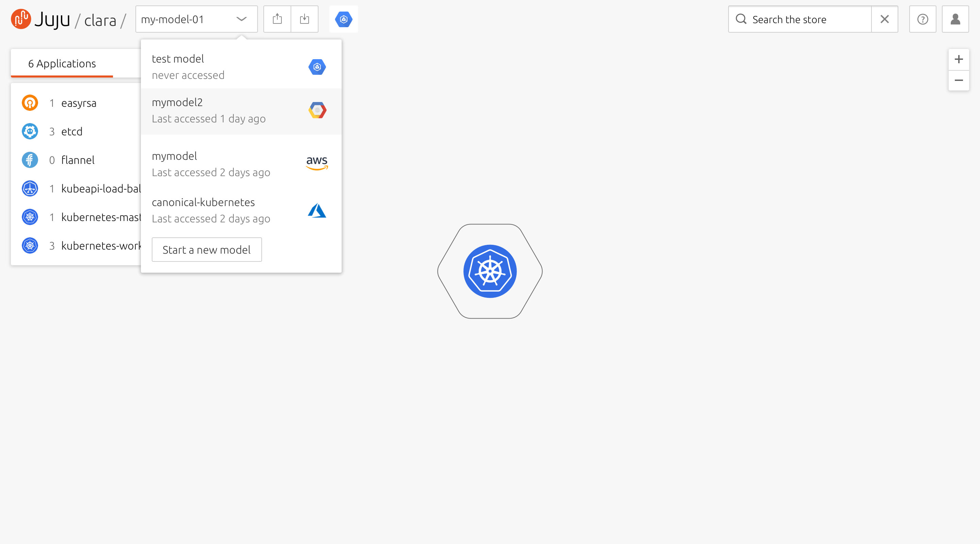Switch to test model in list

[241, 67]
